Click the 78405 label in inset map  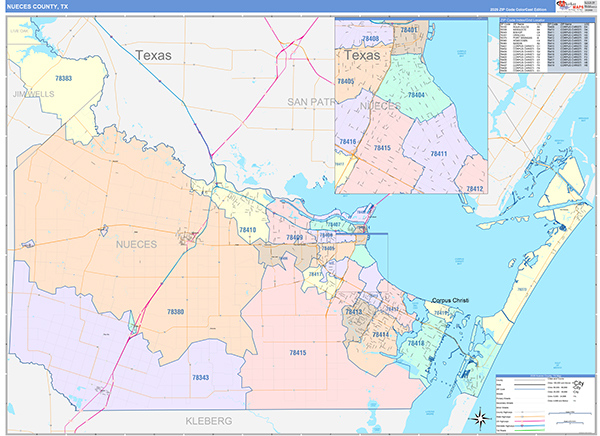click(346, 82)
